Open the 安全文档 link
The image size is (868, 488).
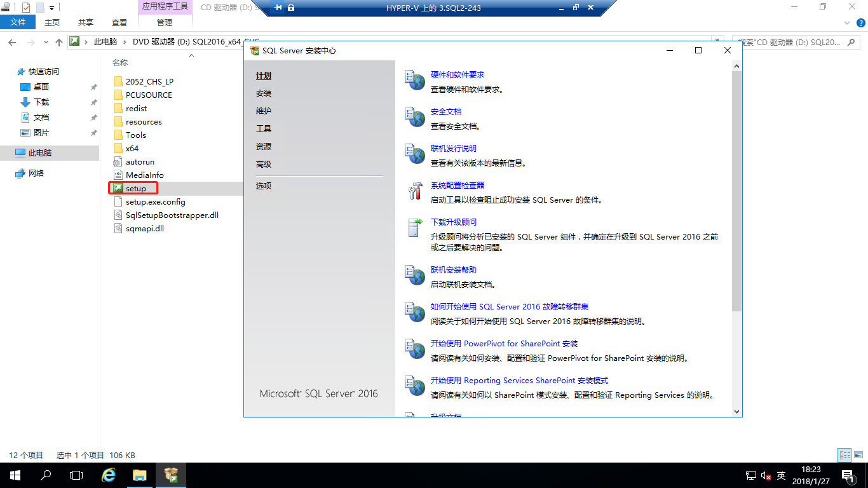[446, 112]
